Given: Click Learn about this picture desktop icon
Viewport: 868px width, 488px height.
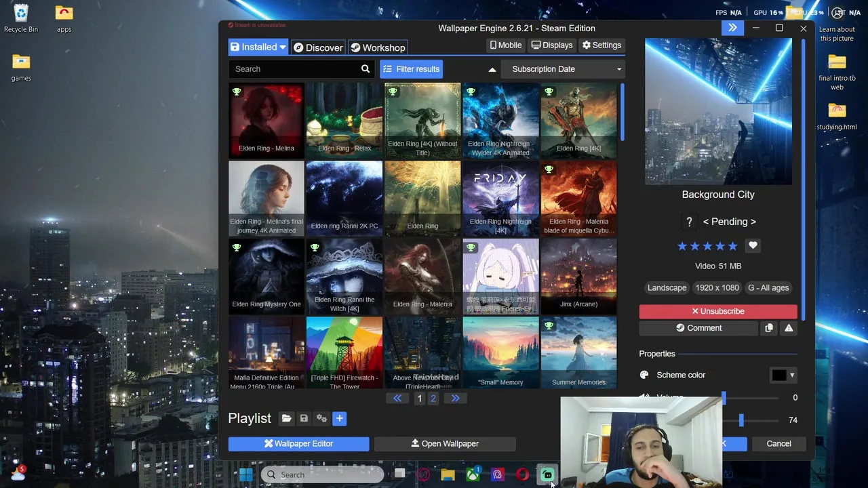Looking at the screenshot, I should (x=837, y=24).
